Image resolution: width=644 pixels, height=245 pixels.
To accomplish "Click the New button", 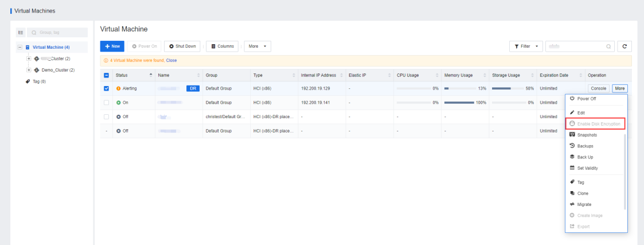I will point(112,46).
